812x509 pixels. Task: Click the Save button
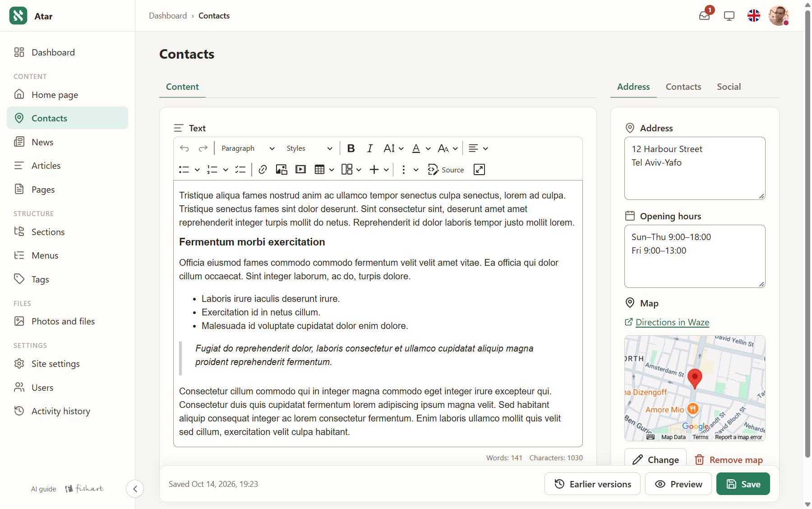pyautogui.click(x=743, y=484)
